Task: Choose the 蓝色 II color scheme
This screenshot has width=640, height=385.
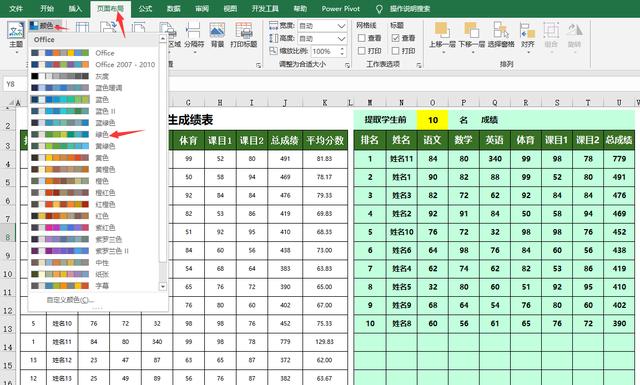Action: (94, 111)
